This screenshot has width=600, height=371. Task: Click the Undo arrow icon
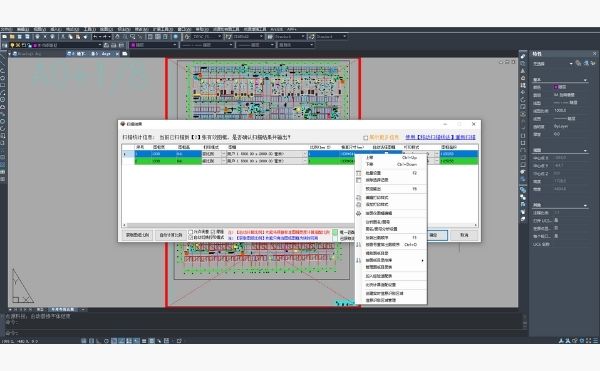pos(96,37)
